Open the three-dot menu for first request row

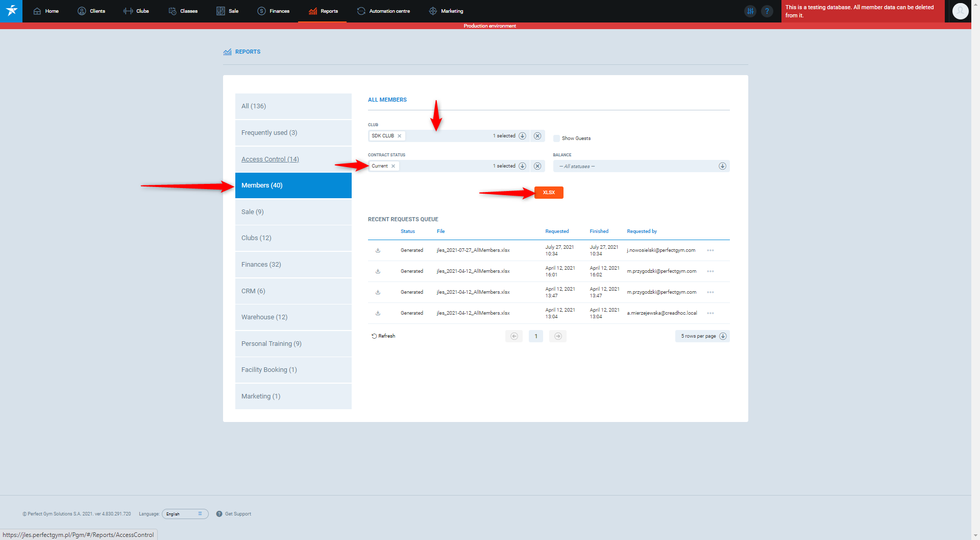[x=710, y=250]
